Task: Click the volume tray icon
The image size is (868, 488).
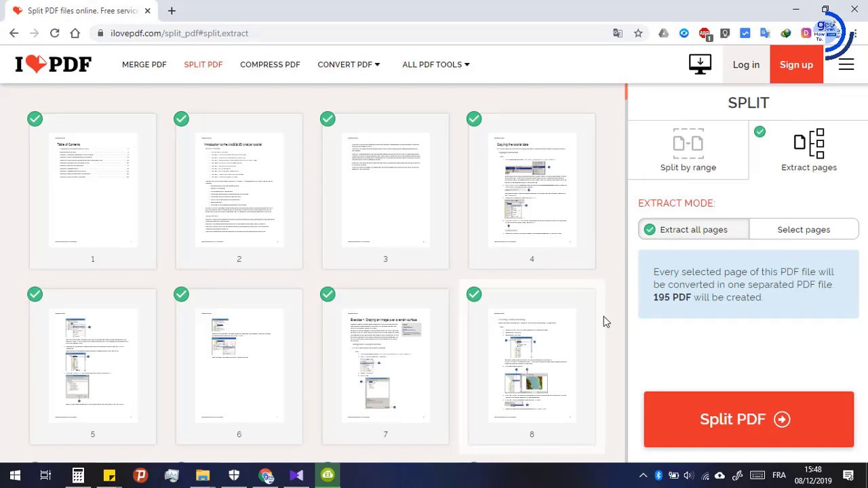Action: [x=689, y=475]
